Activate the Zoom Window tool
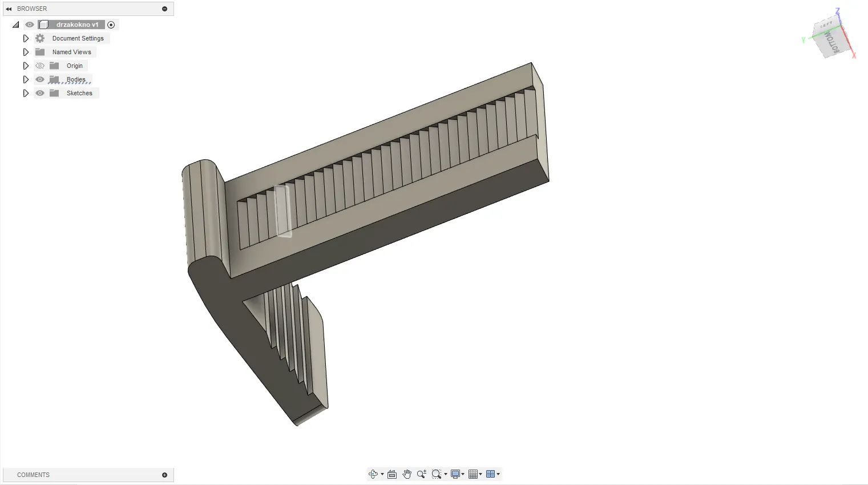 [437, 474]
